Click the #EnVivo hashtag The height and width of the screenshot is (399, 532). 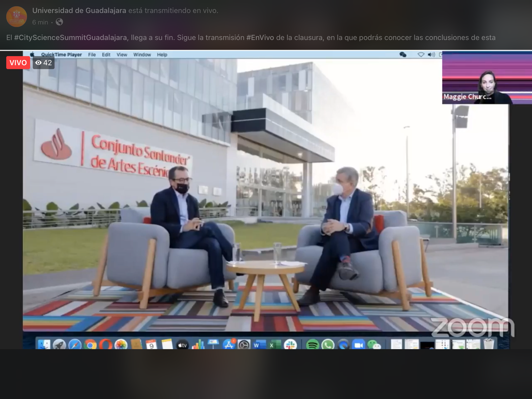pos(260,38)
